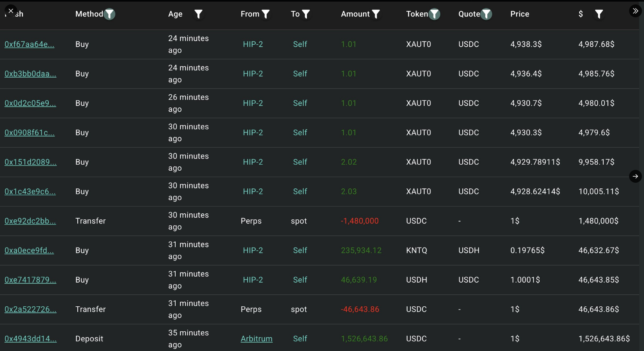Open transaction hash 0x151d2089
The width and height of the screenshot is (644, 351).
pos(31,162)
